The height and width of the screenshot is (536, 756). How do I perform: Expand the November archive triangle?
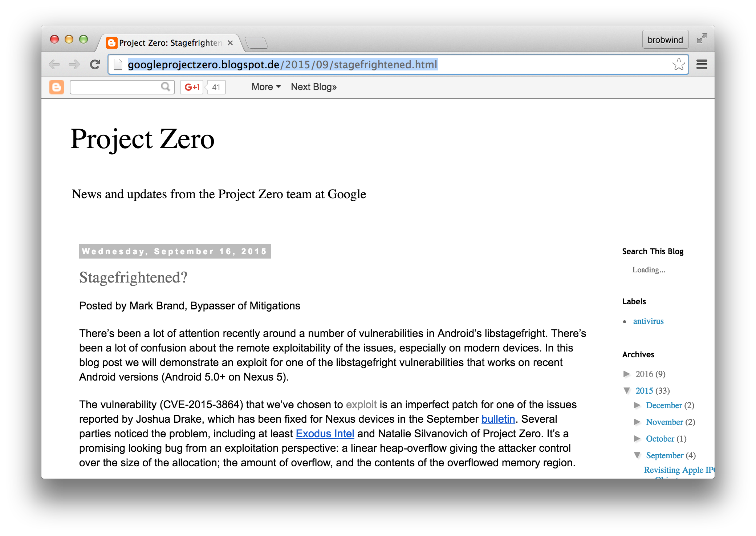click(637, 422)
